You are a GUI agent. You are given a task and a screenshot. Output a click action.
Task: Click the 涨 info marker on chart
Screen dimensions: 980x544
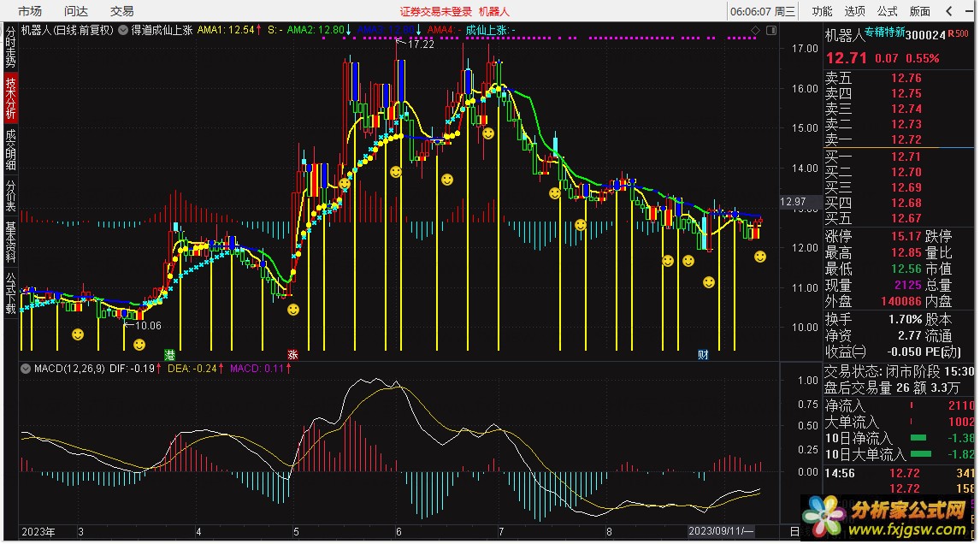(x=292, y=354)
